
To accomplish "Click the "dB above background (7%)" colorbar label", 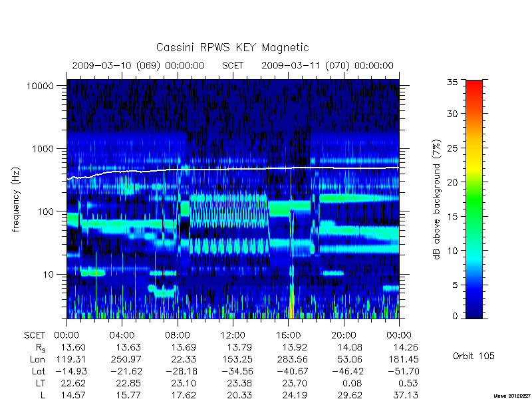I will [x=437, y=199].
